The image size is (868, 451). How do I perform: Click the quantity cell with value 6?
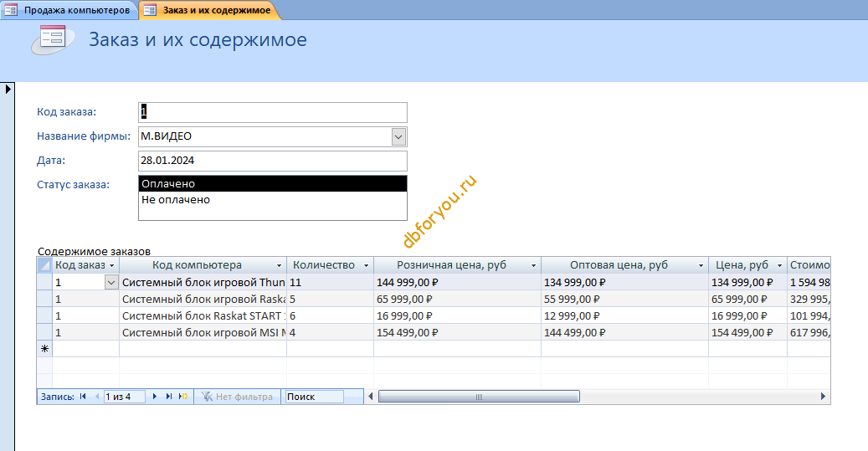pyautogui.click(x=330, y=315)
